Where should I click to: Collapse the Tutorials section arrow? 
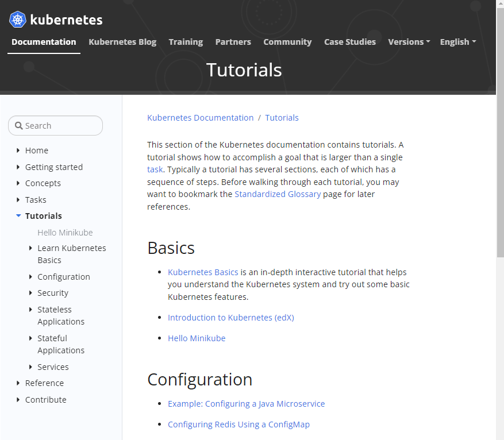coord(18,216)
